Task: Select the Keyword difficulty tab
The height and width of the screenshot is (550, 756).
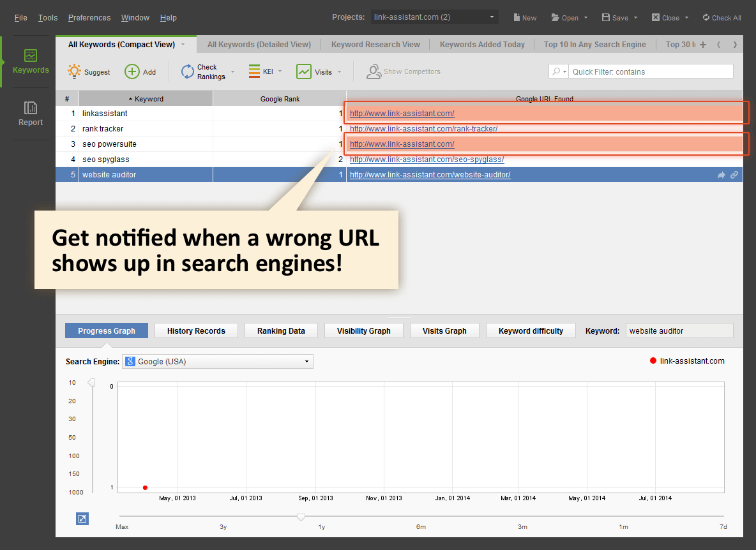Action: tap(531, 331)
